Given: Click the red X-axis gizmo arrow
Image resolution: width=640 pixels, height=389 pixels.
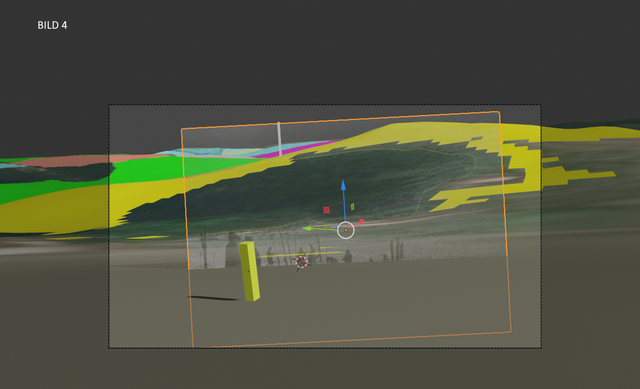Looking at the screenshot, I should point(360,222).
